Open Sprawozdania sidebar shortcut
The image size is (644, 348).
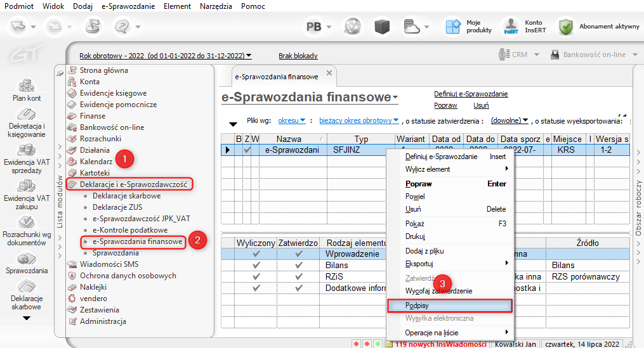[x=26, y=263]
